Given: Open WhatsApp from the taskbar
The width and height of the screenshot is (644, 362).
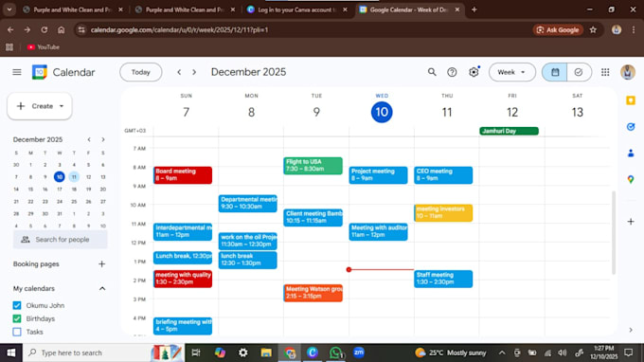Looking at the screenshot, I should point(335,353).
